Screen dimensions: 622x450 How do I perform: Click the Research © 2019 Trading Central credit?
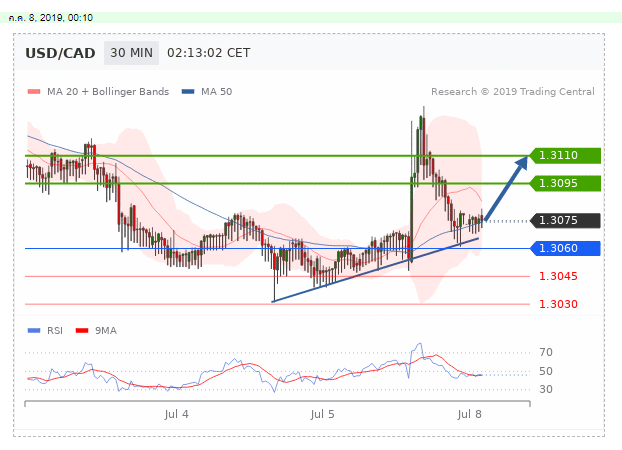pos(513,92)
